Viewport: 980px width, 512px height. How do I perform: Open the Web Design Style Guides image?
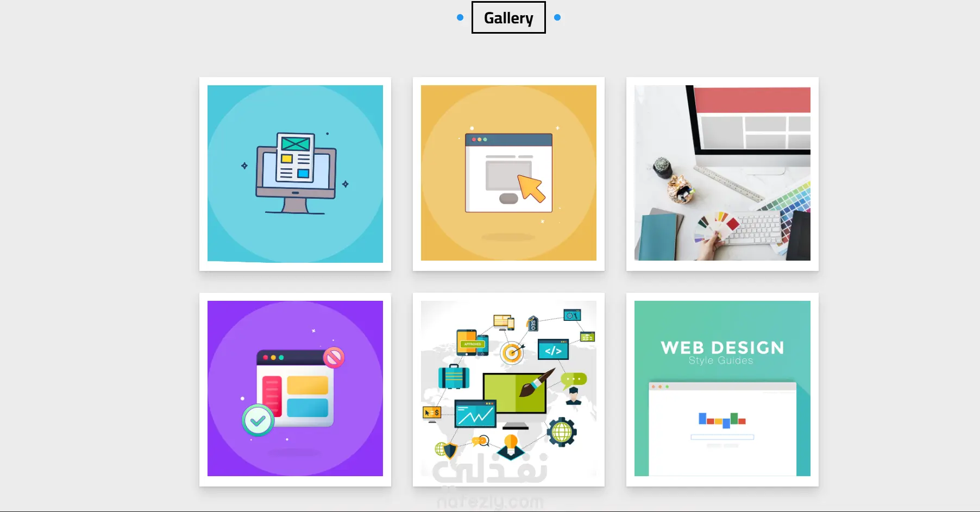coord(723,388)
